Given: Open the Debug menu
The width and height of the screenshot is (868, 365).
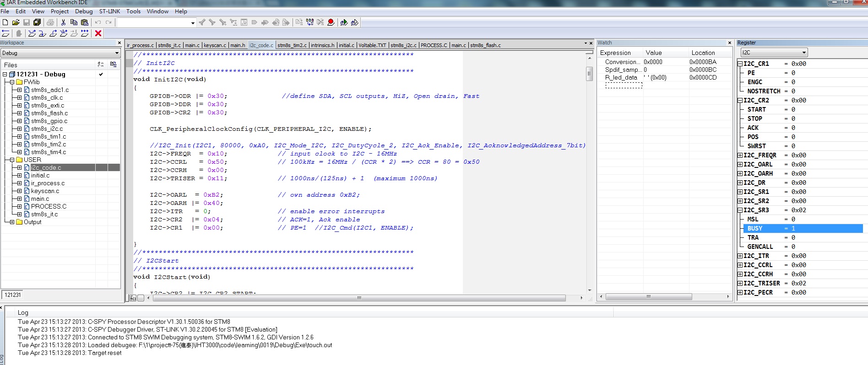Looking at the screenshot, I should click(x=84, y=11).
